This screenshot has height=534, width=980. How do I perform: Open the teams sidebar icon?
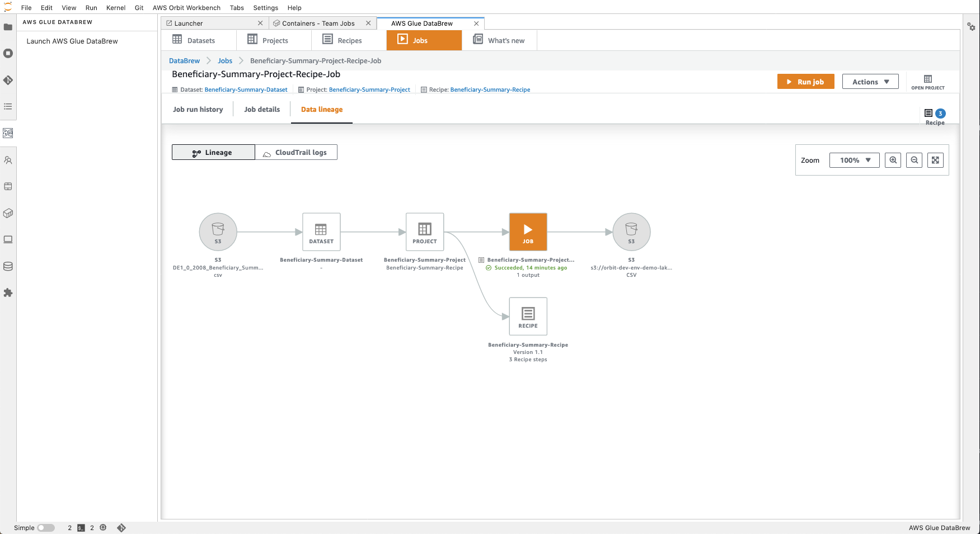click(x=8, y=160)
